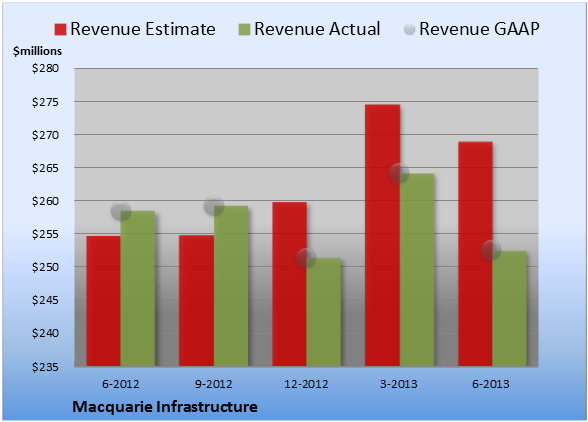Click the 6-2013 x-axis label
This screenshot has height=422, width=588.
491,384
